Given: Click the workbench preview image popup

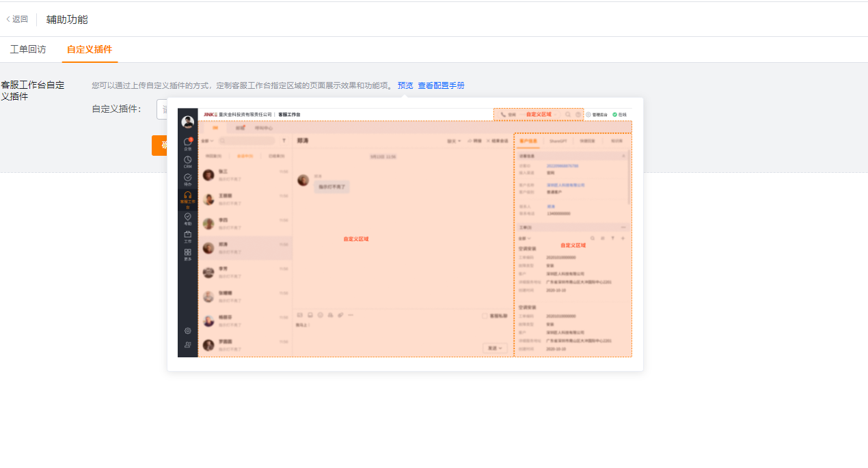Looking at the screenshot, I should coord(405,234).
